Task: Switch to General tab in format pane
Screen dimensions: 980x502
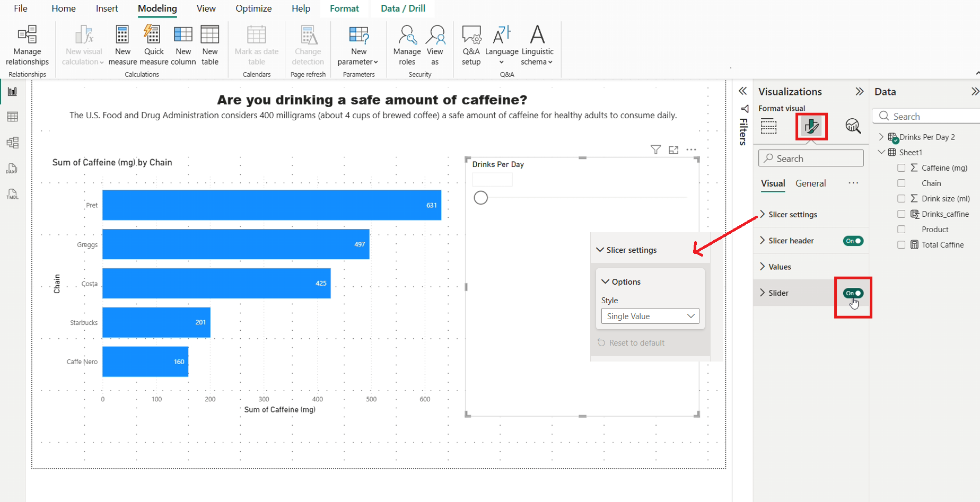Action: coord(810,183)
